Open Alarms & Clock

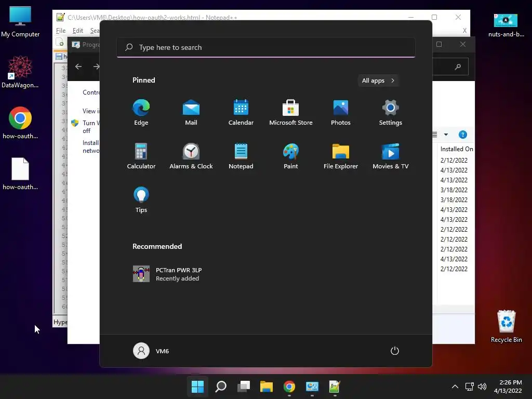191,156
